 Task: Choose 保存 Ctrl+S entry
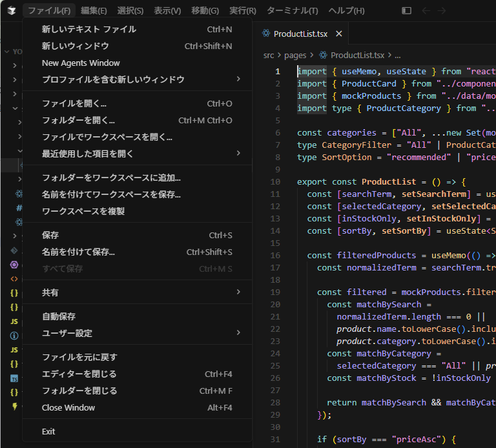[x=138, y=235]
